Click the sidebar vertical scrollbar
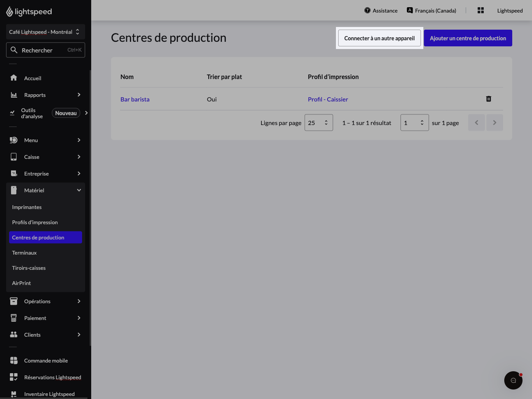This screenshot has height=399, width=532. pyautogui.click(x=90, y=208)
